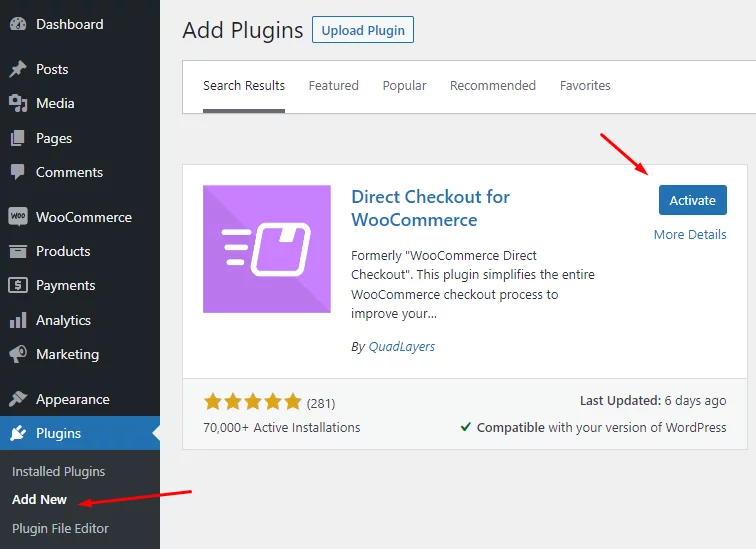Click the 70,000+ Active Installations text
The height and width of the screenshot is (549, 756).
(x=282, y=428)
